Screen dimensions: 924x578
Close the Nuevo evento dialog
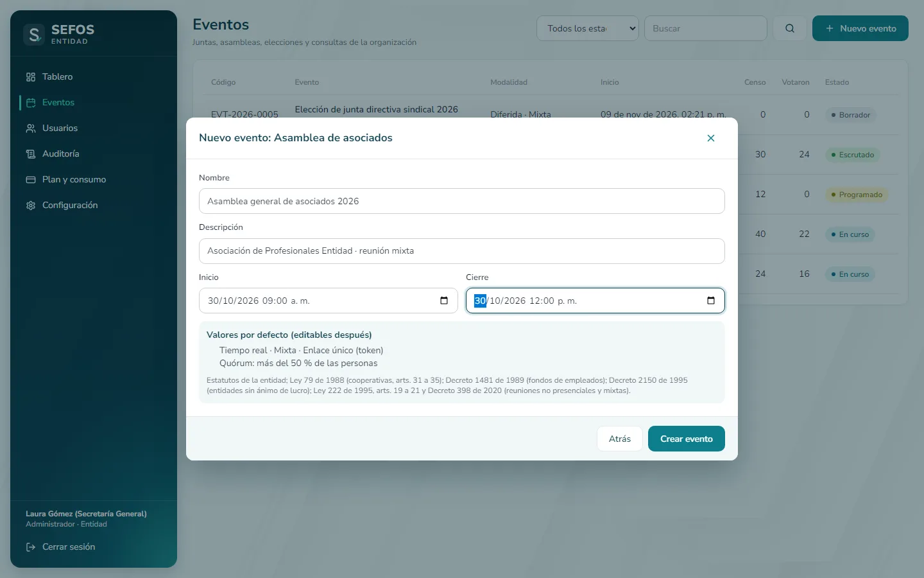tap(711, 138)
